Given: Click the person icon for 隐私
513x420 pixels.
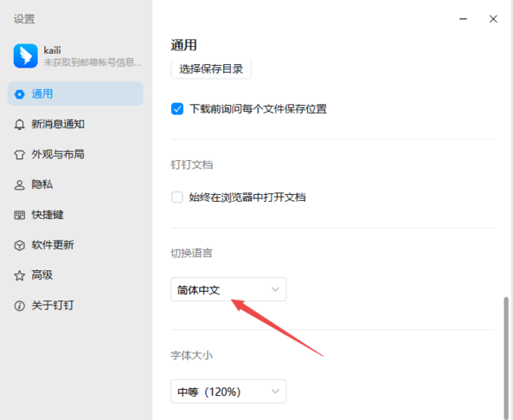Looking at the screenshot, I should pos(21,185).
